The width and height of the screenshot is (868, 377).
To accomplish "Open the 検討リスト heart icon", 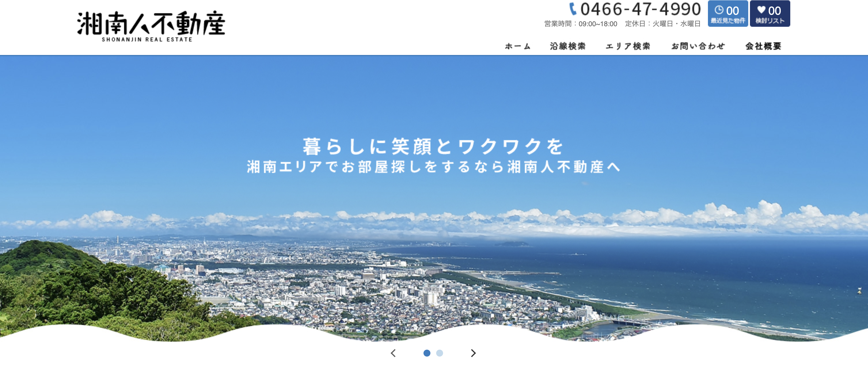I will (x=761, y=10).
